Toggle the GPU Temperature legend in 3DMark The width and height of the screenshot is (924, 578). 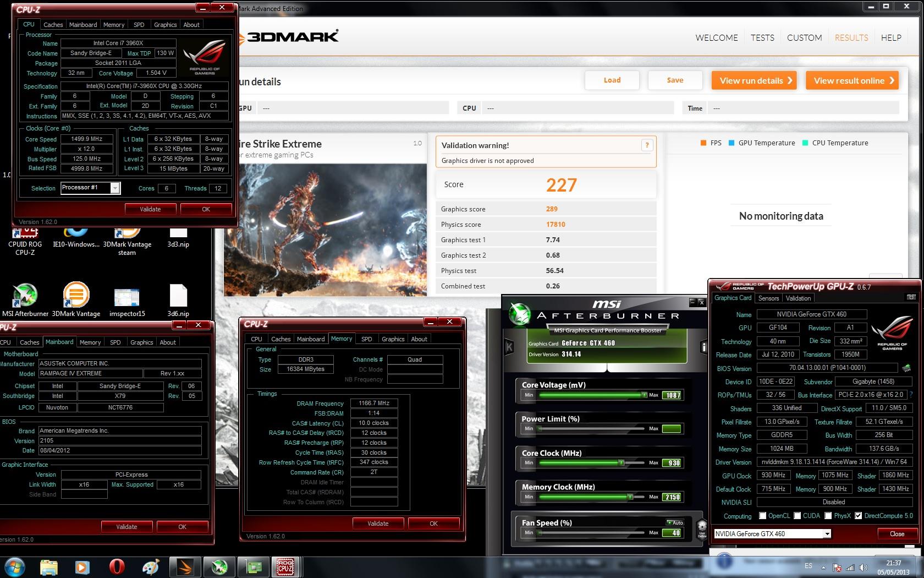(762, 143)
